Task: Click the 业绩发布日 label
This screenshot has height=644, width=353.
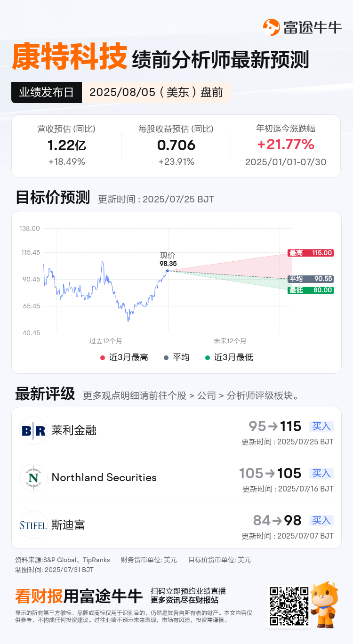Action: (x=46, y=92)
